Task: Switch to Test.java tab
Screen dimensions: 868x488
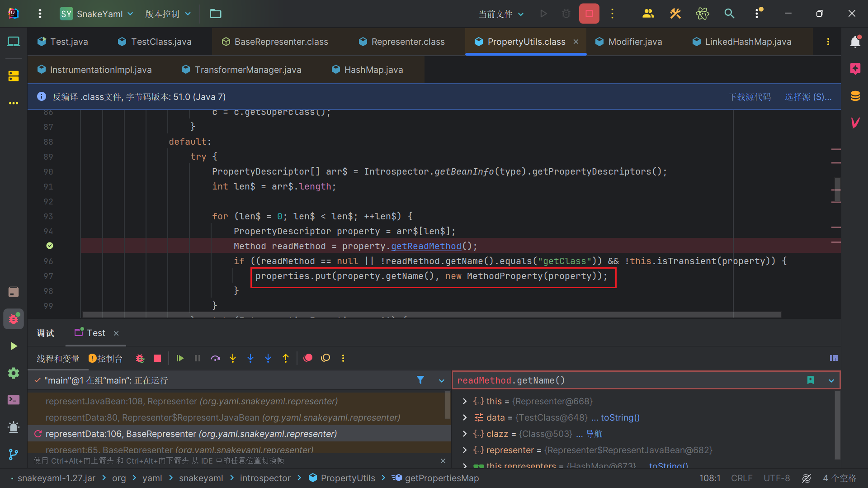Action: [x=63, y=42]
